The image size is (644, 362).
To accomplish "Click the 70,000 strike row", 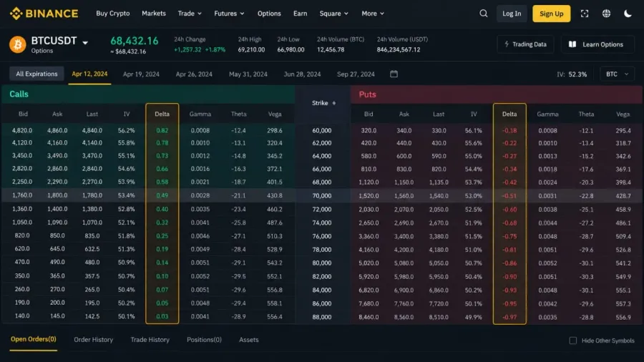I will click(x=322, y=196).
